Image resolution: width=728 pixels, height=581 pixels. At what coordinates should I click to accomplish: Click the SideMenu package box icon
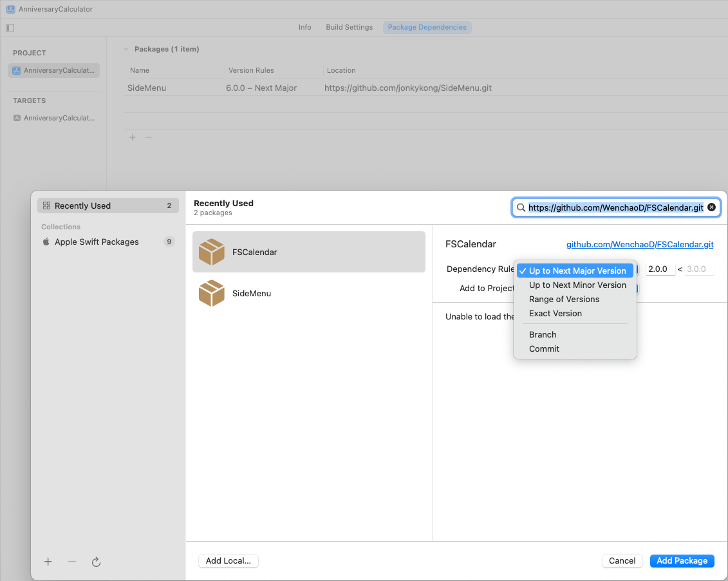coord(211,293)
